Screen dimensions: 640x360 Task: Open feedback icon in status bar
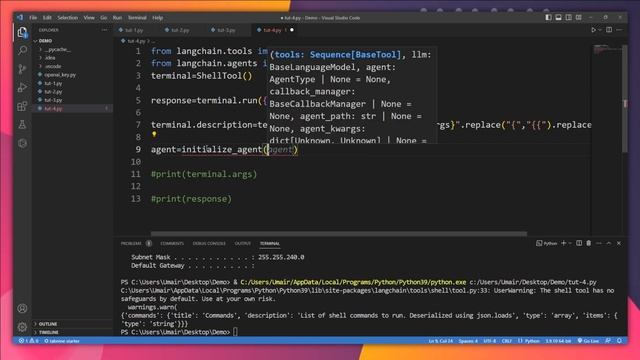(608, 340)
